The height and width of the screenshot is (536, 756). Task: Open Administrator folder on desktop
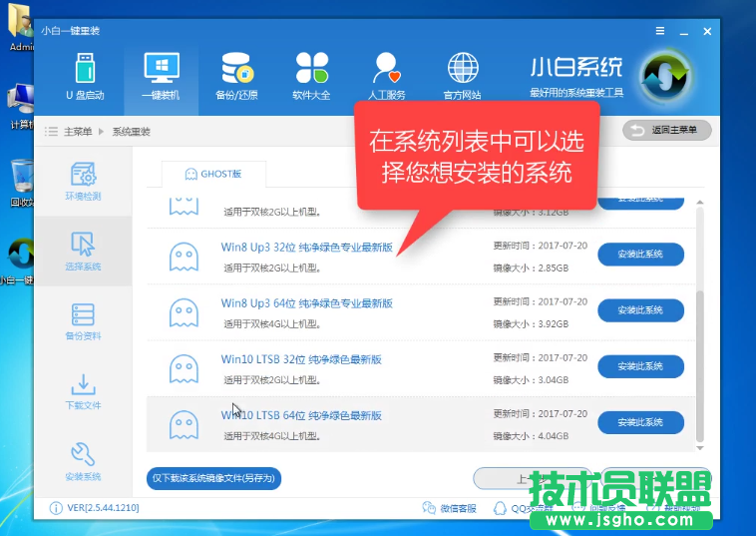[x=21, y=27]
